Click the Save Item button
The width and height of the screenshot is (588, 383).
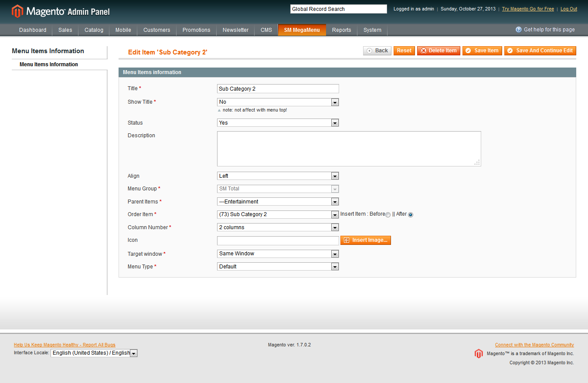[x=482, y=51]
